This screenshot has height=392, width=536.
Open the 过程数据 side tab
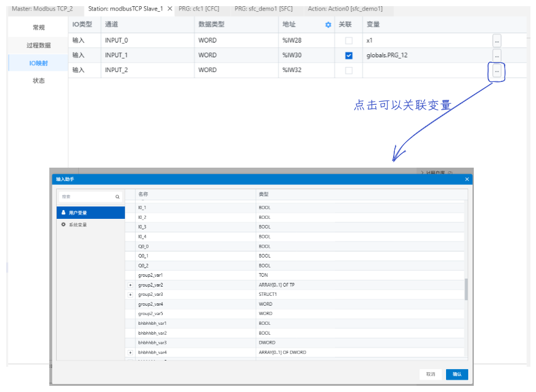click(x=39, y=45)
